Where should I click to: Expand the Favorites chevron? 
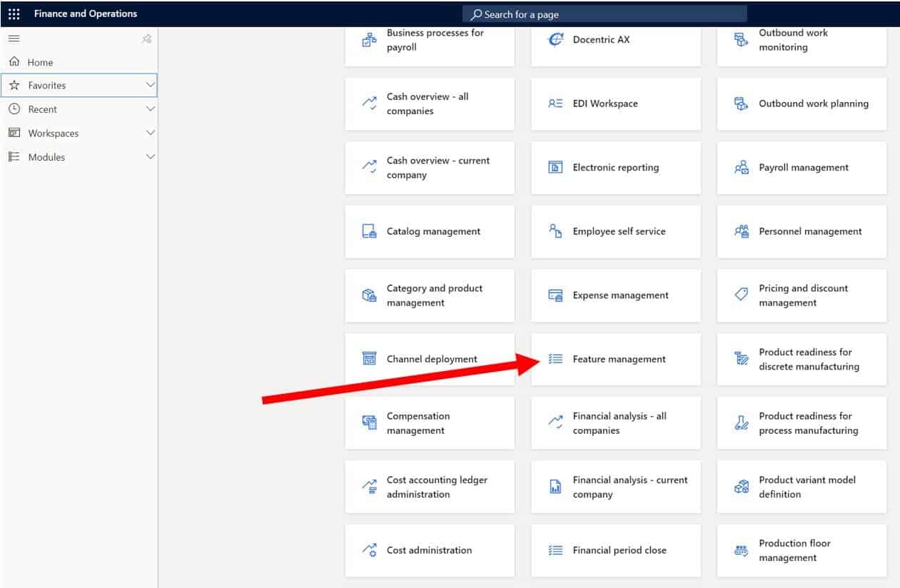(x=150, y=85)
